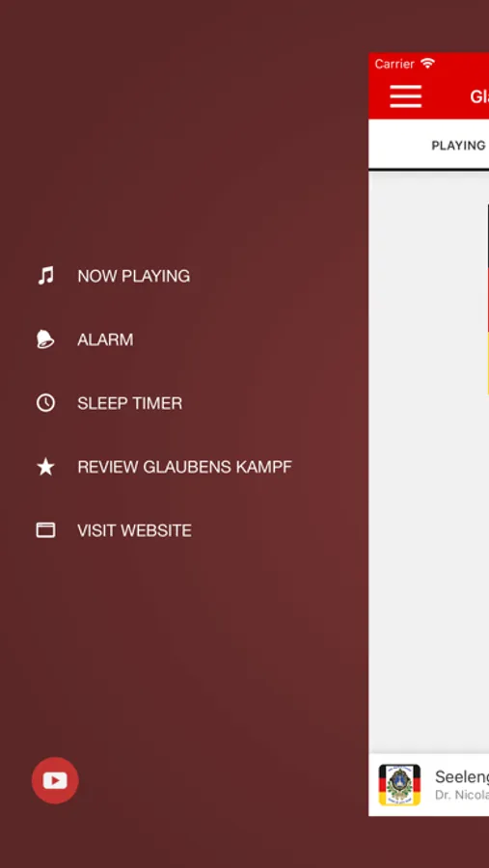Select REVIEW GLAUBENS KAMPF option
Viewport: 489px width, 868px height.
pos(184,467)
